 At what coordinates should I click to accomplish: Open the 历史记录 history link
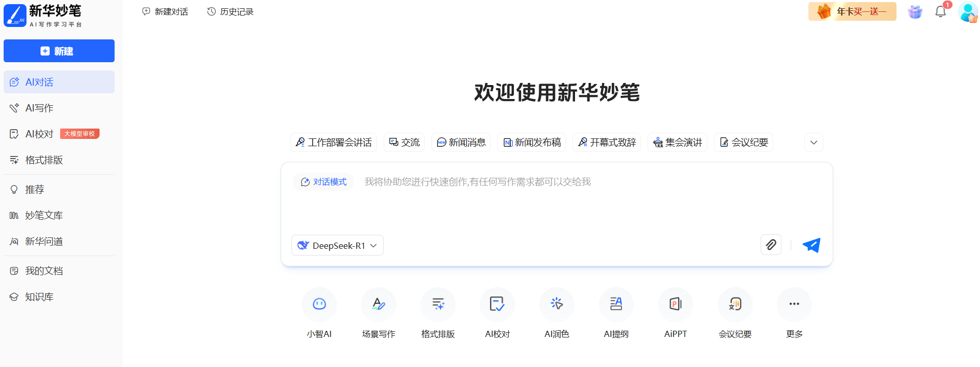tap(230, 11)
